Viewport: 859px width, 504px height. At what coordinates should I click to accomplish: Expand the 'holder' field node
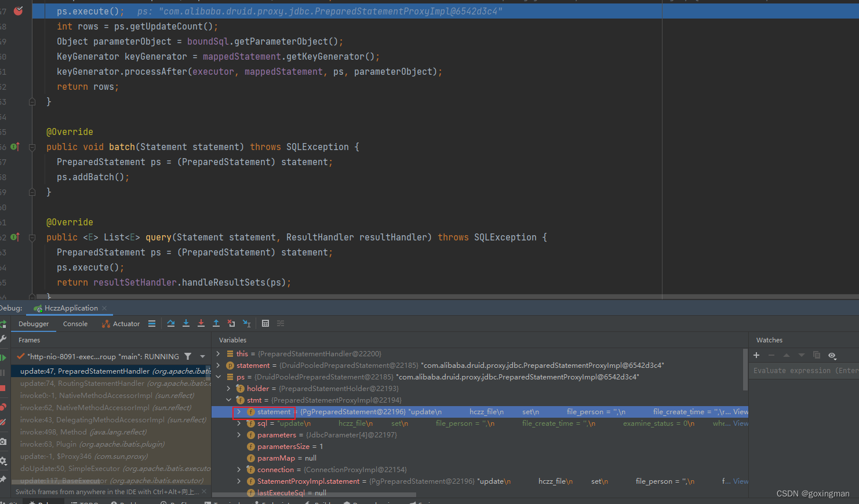tap(229, 388)
